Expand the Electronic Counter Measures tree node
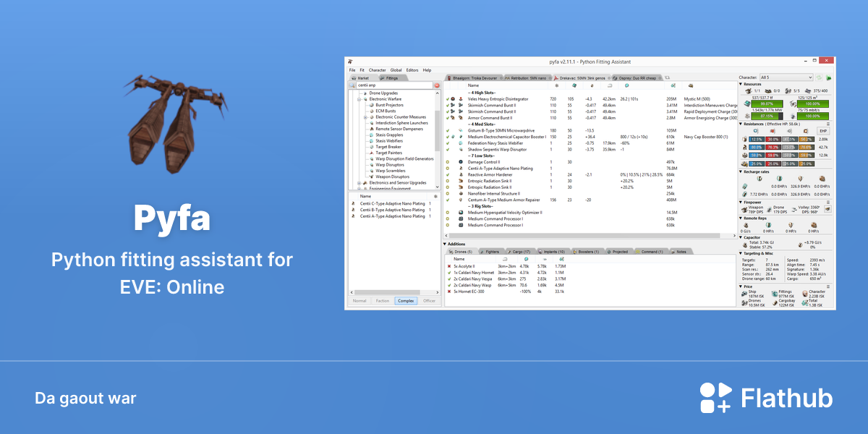This screenshot has width=868, height=434. (365, 116)
